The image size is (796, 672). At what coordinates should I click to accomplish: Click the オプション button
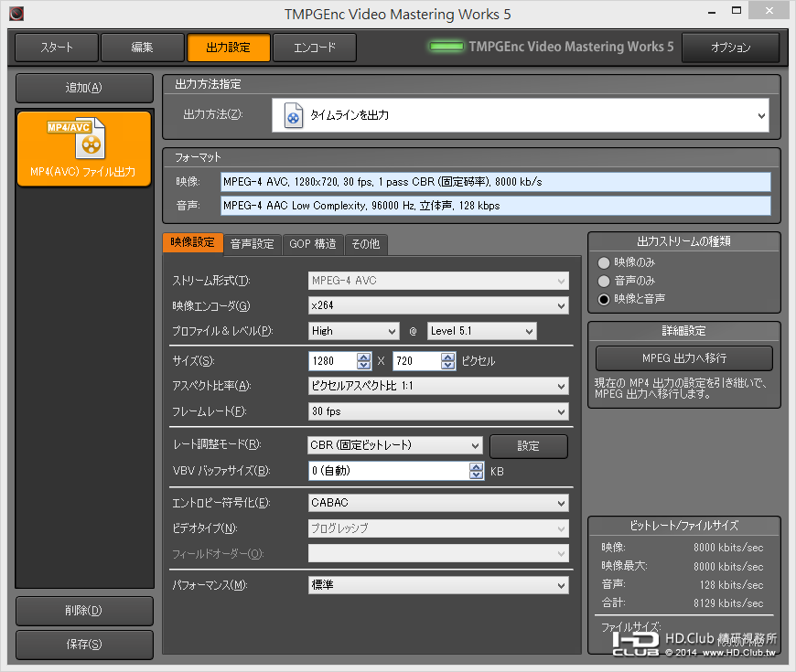[x=730, y=48]
